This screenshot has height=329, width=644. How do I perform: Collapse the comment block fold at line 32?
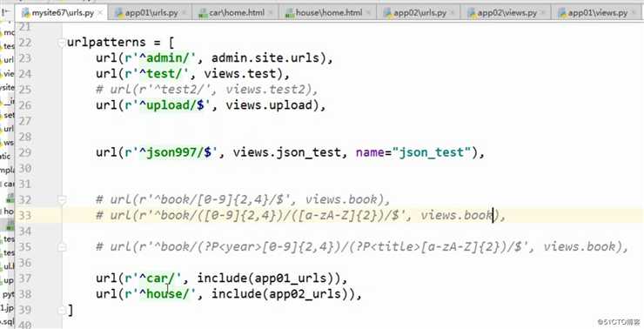62,200
